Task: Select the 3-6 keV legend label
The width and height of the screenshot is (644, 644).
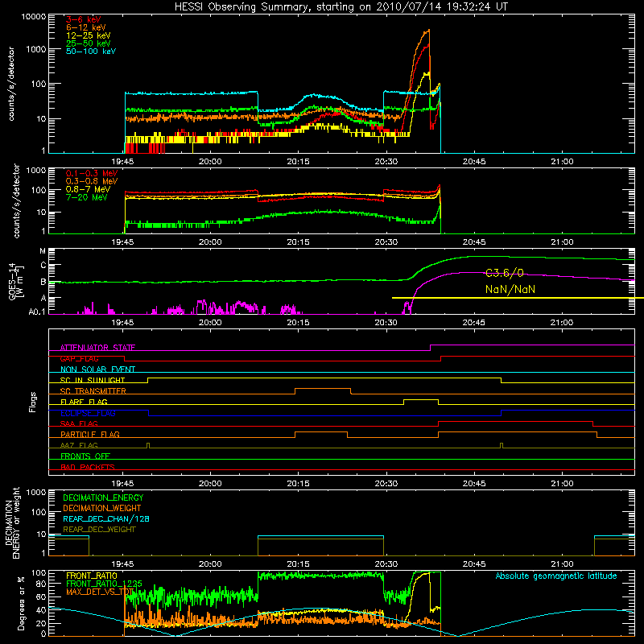Action: (84, 19)
